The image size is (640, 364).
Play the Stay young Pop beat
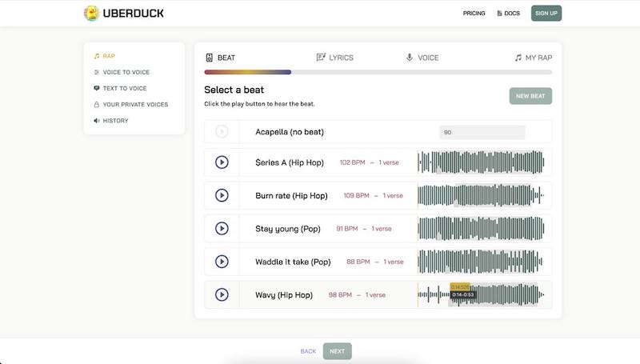[x=222, y=228]
